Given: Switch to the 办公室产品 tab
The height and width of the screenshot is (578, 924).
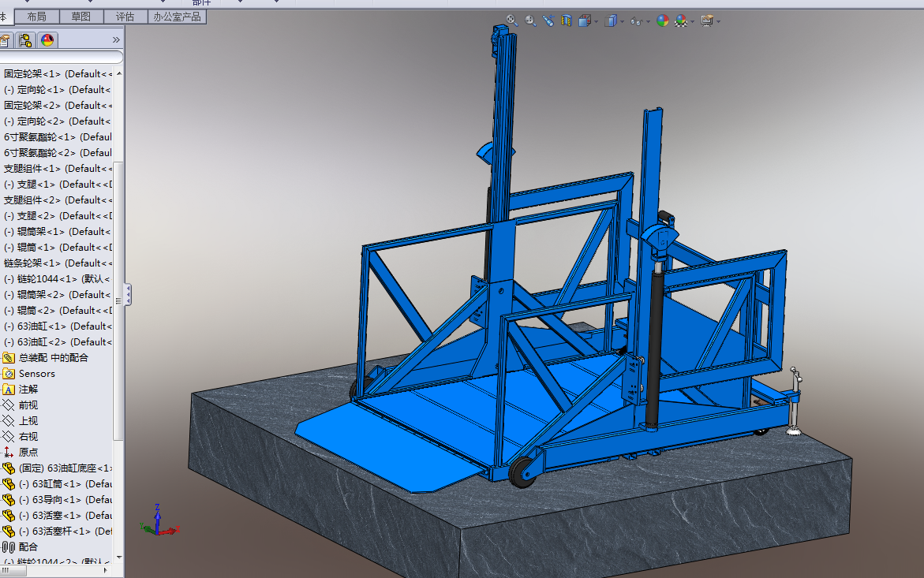Looking at the screenshot, I should (x=177, y=17).
